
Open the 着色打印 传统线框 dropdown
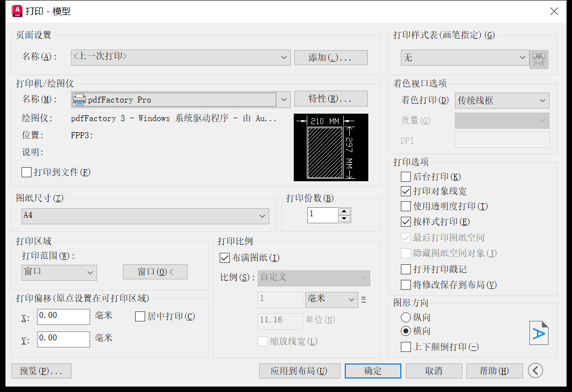502,100
